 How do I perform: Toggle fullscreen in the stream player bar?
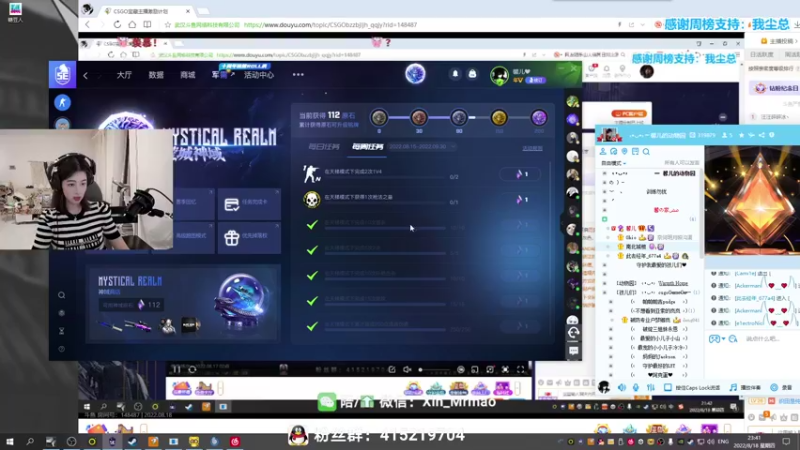(520, 369)
